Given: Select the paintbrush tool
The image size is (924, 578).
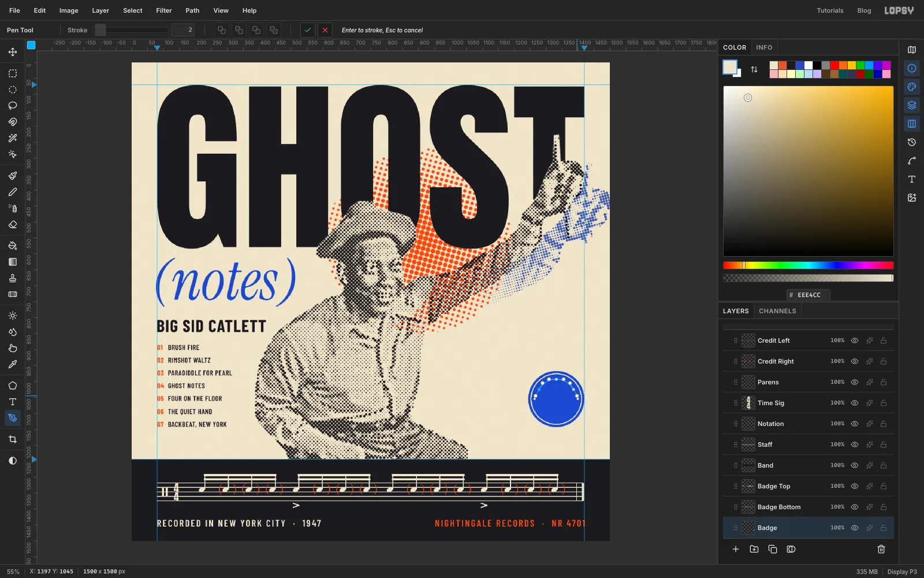Looking at the screenshot, I should pyautogui.click(x=12, y=176).
